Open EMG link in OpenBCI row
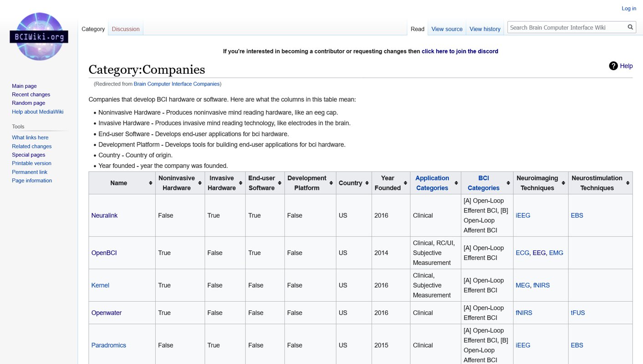Screen dimensions: 643x364 556,253
